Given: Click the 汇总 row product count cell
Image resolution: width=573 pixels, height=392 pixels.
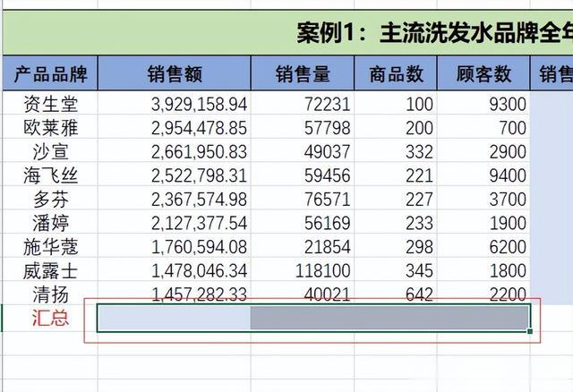Looking at the screenshot, I should pos(396,318).
